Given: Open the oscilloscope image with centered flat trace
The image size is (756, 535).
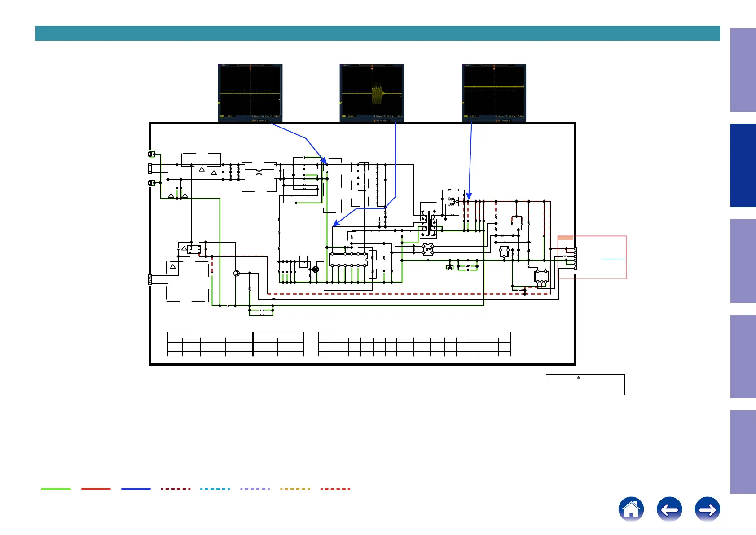Looking at the screenshot, I should point(250,93).
